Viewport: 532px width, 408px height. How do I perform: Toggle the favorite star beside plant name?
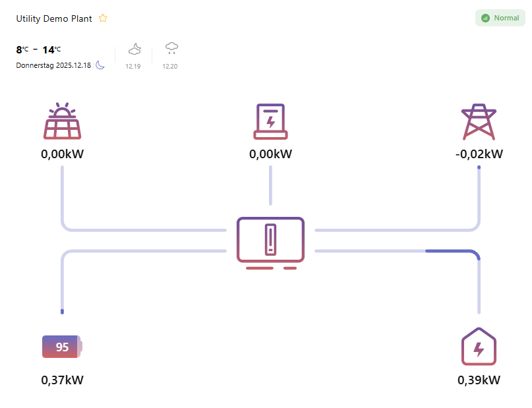point(103,18)
